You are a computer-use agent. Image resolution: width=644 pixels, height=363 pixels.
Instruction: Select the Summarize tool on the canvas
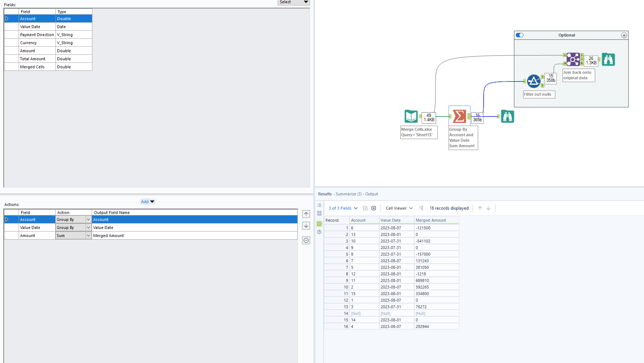(x=459, y=116)
